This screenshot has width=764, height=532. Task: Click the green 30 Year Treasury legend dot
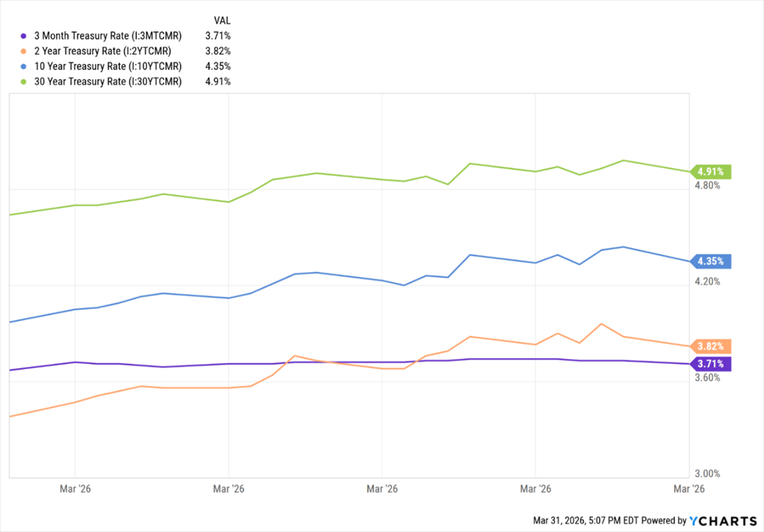[x=25, y=81]
